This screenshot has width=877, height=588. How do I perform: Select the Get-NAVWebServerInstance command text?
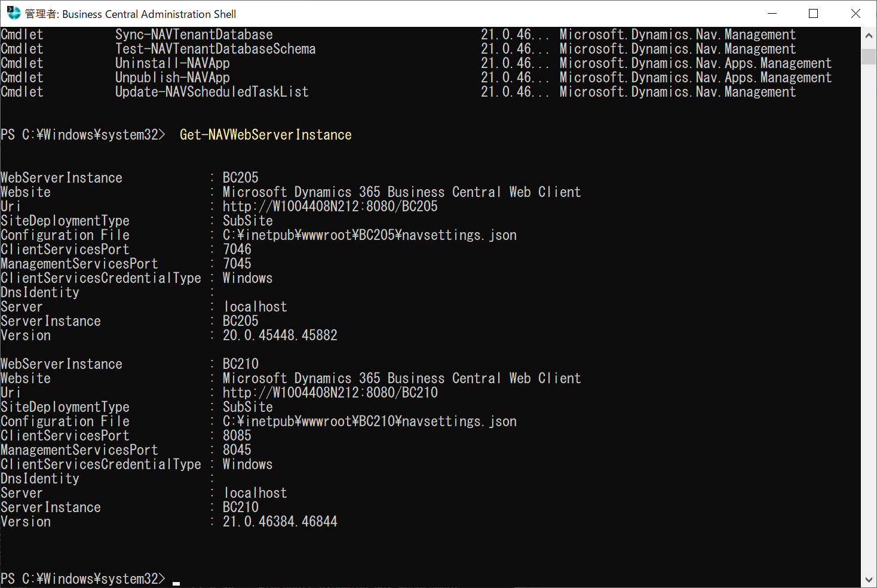point(265,134)
